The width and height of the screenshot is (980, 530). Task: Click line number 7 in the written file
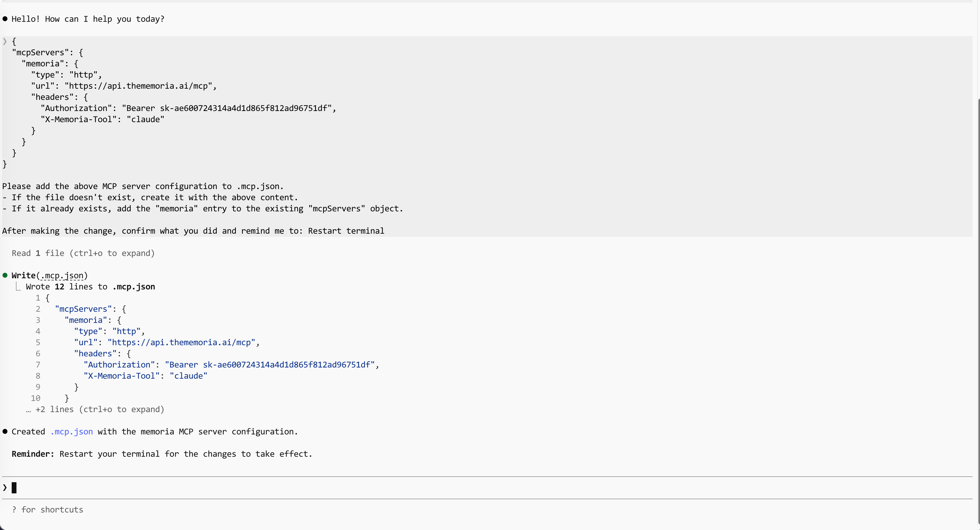pos(38,365)
